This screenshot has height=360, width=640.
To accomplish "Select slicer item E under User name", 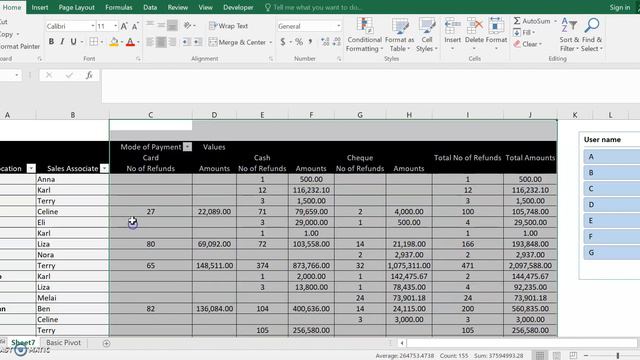I will coord(611,220).
